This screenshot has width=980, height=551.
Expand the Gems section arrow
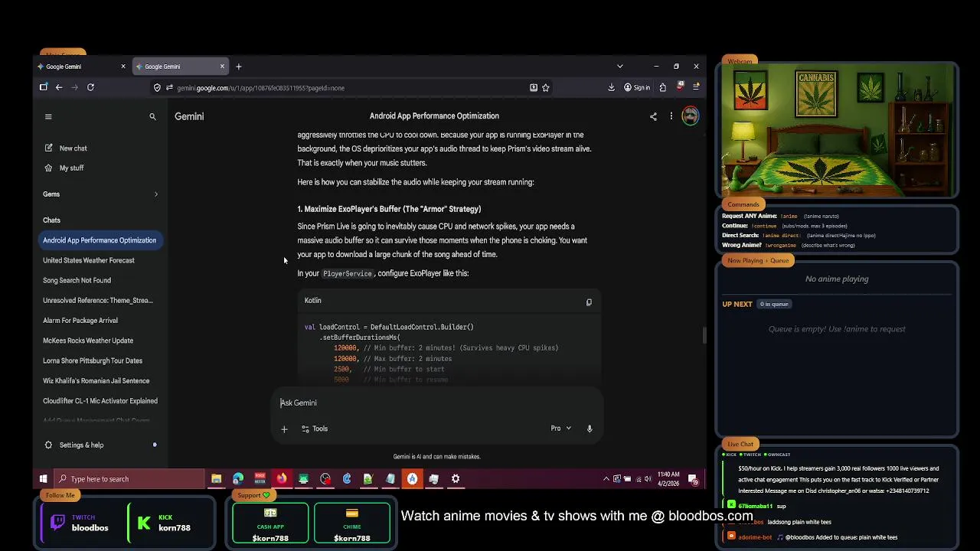coord(156,194)
